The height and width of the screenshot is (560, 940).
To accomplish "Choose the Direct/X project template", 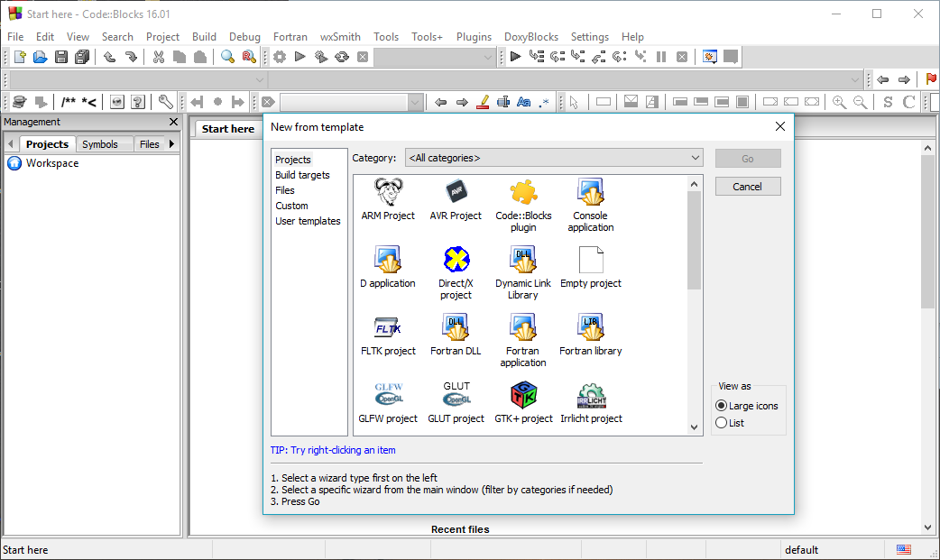I will 456,273.
